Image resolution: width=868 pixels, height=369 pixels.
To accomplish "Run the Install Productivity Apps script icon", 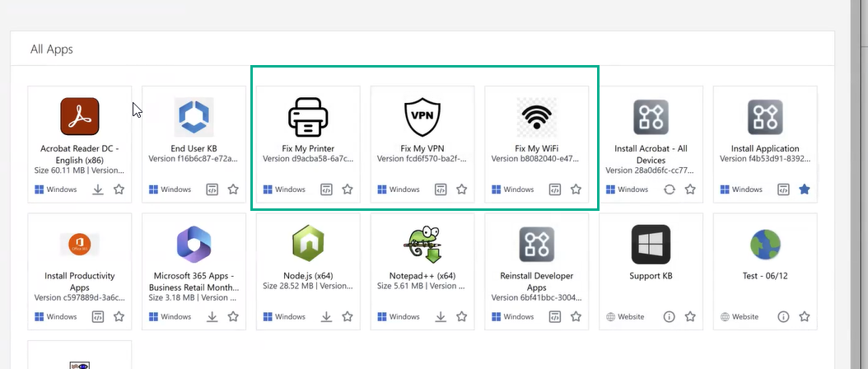I will (x=98, y=317).
